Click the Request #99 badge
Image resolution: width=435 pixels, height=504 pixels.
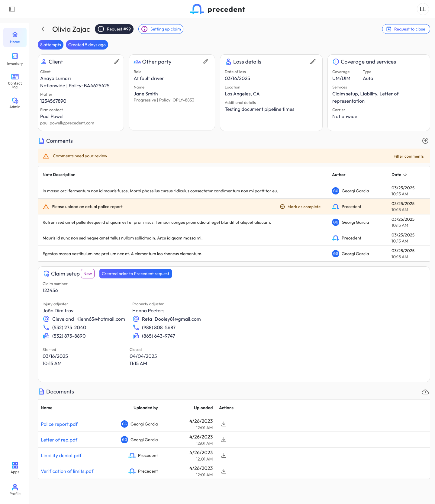114,29
